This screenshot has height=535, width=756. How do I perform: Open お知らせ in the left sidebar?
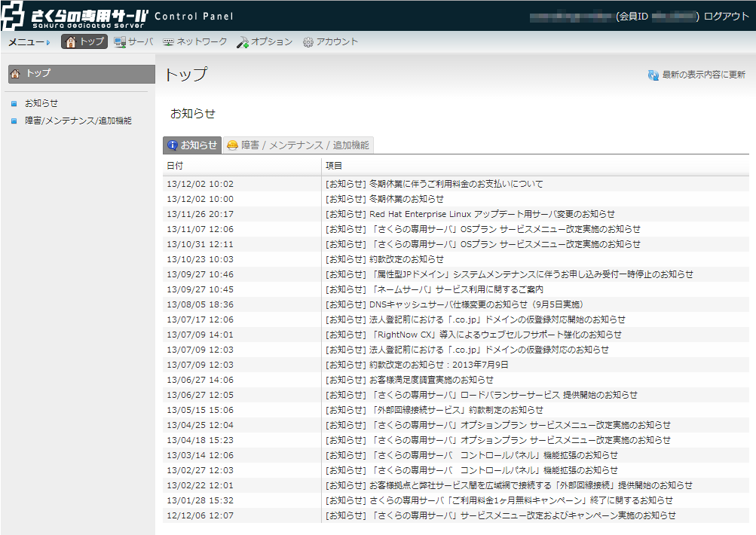[x=41, y=103]
